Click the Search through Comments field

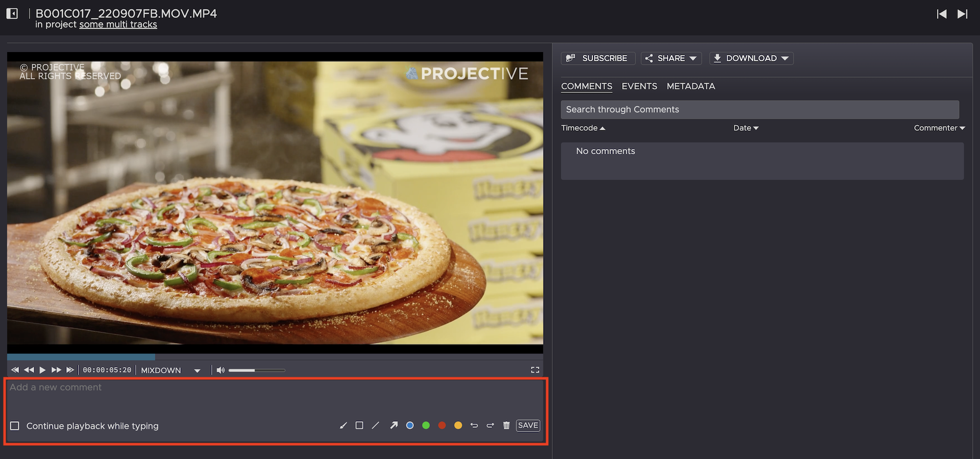click(x=759, y=109)
